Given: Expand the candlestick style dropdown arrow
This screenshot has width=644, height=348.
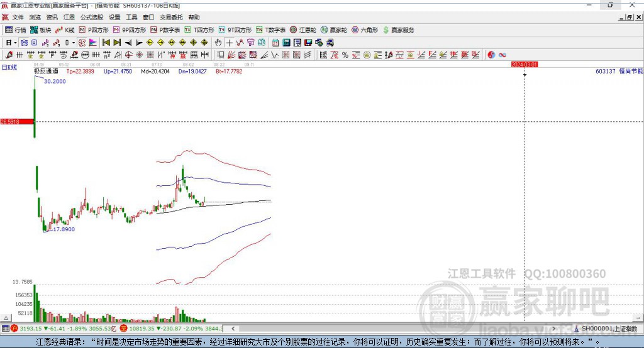Looking at the screenshot, I should click(74, 43).
